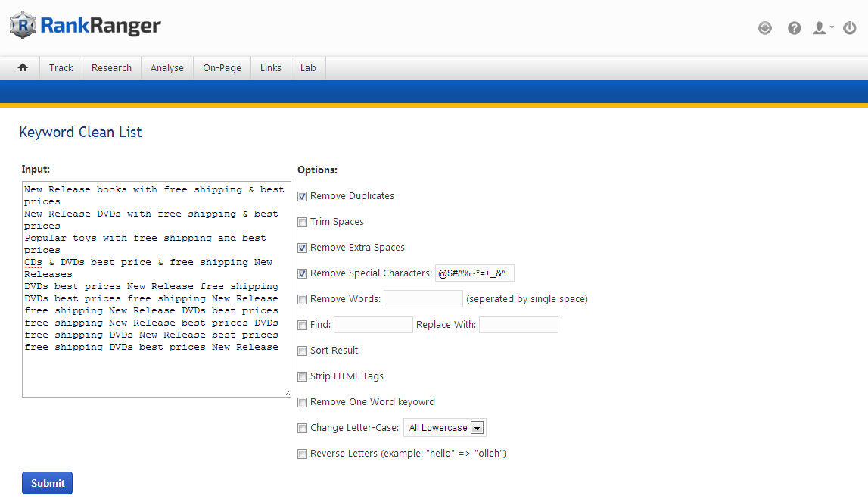Click the Rank Ranger logo
The image size is (868, 499).
86,26
